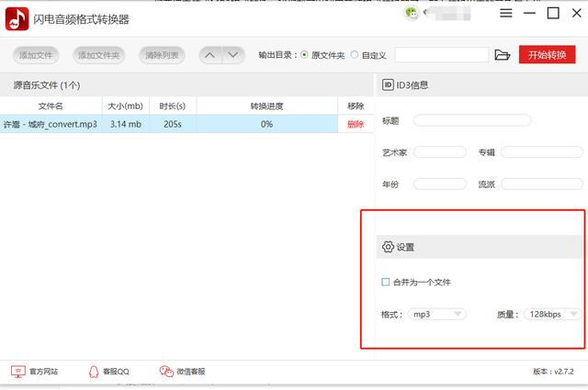Move the file up with the up arrow
588x390 pixels.
(210, 55)
